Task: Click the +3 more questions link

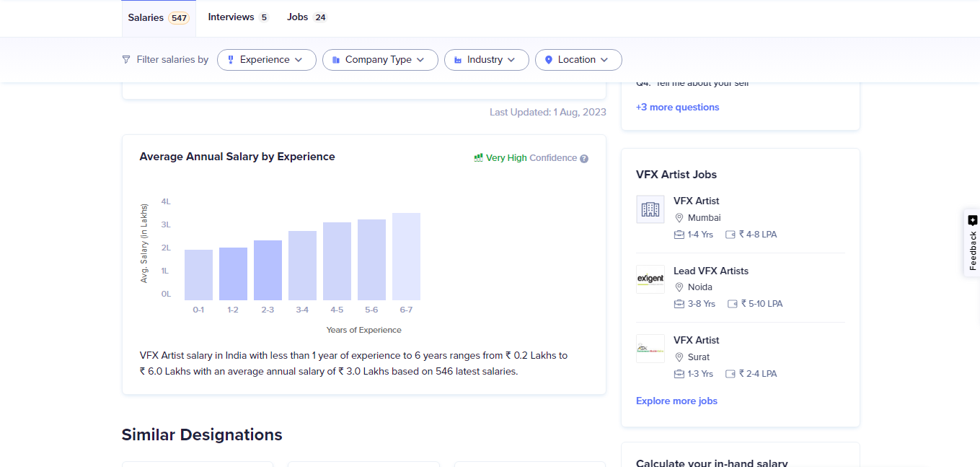Action: coord(677,107)
